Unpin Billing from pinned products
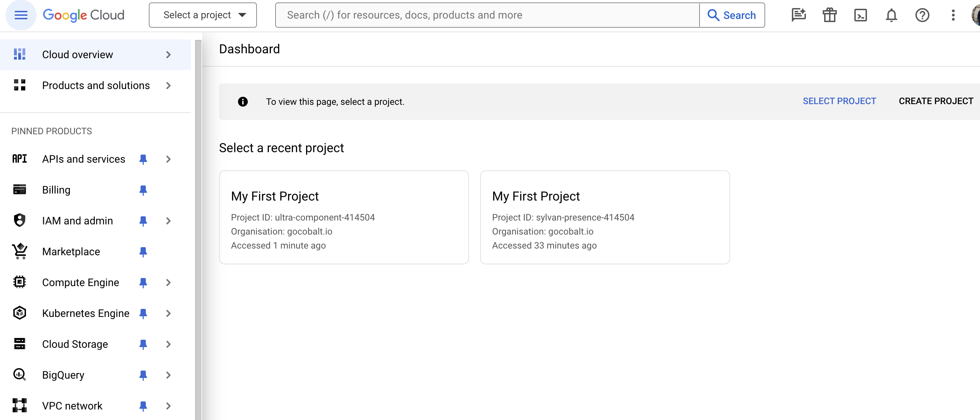Image resolution: width=980 pixels, height=420 pixels. coord(143,190)
